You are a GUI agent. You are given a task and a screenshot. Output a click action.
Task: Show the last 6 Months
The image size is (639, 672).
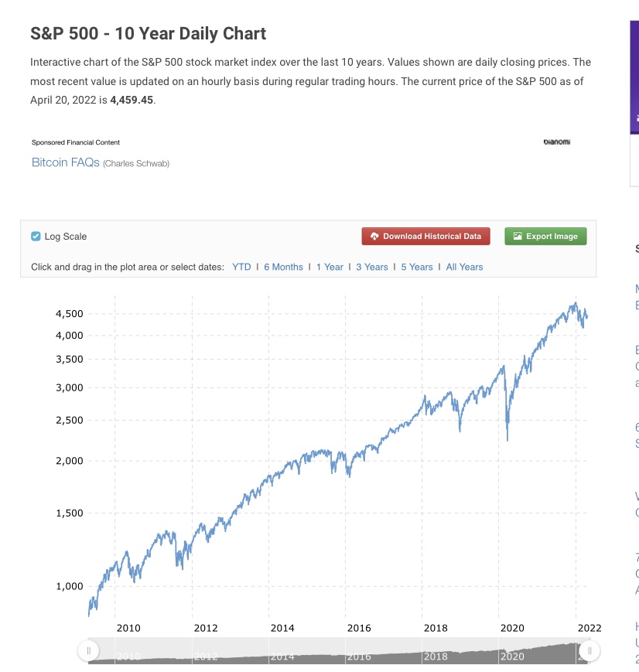[x=283, y=267]
